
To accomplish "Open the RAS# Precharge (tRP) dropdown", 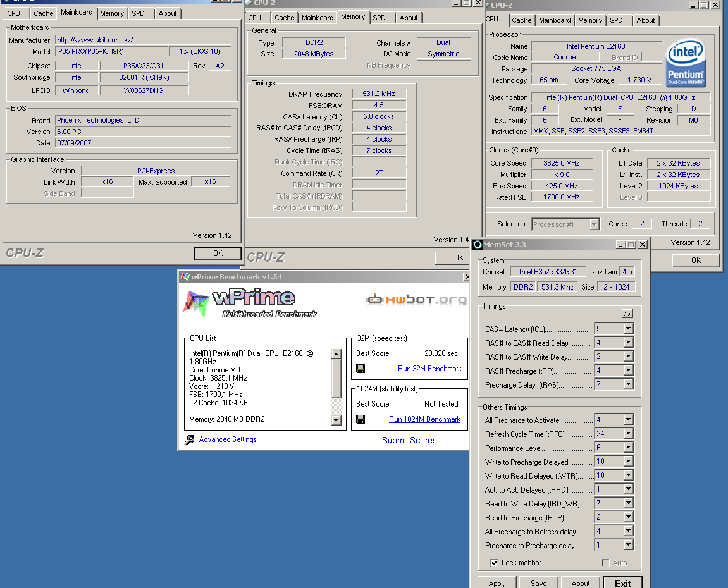I will point(628,371).
